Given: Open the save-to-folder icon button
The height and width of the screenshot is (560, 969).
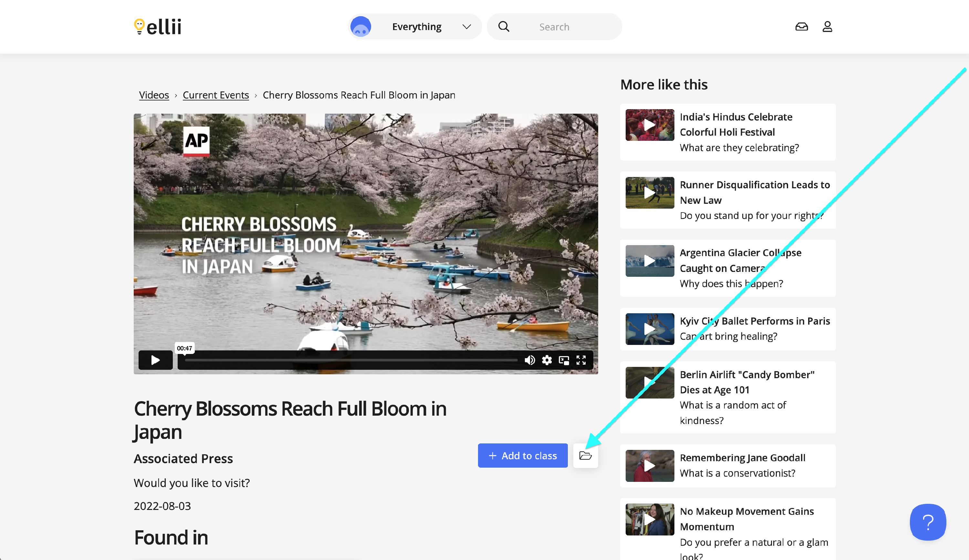Looking at the screenshot, I should click(x=585, y=455).
